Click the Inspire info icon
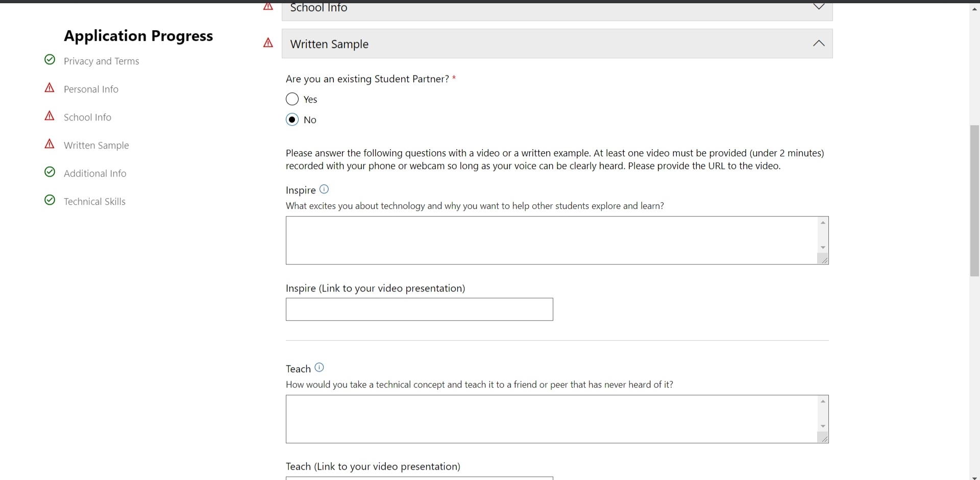This screenshot has height=480, width=980. point(324,189)
